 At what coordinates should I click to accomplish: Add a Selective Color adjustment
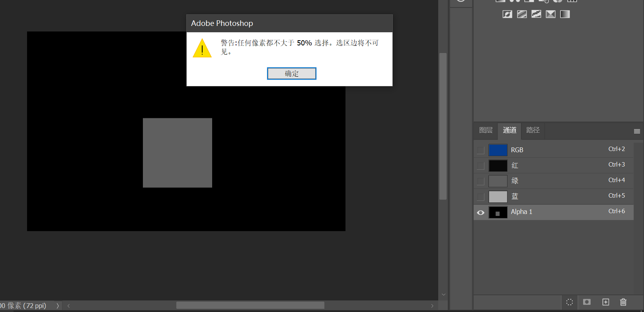(x=550, y=14)
